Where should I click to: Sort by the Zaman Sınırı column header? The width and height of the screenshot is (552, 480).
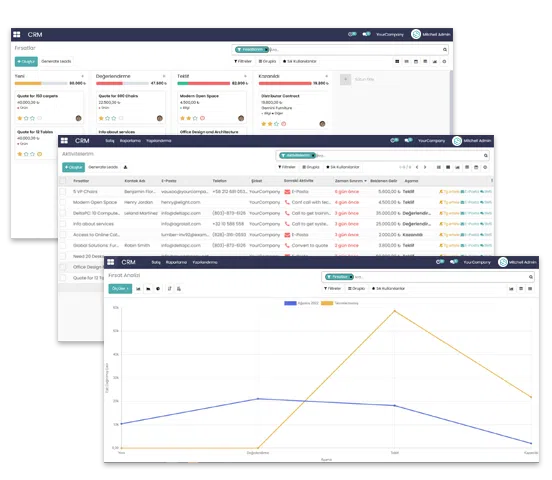point(350,181)
